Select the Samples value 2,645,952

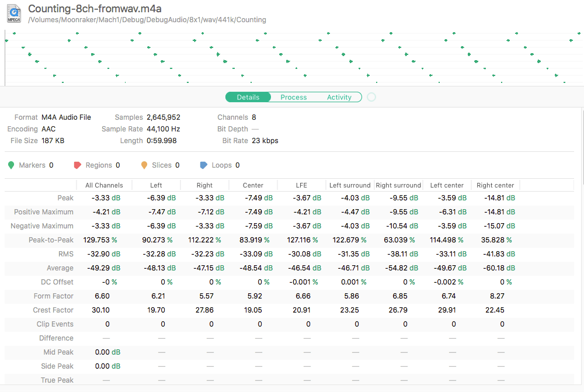point(164,117)
